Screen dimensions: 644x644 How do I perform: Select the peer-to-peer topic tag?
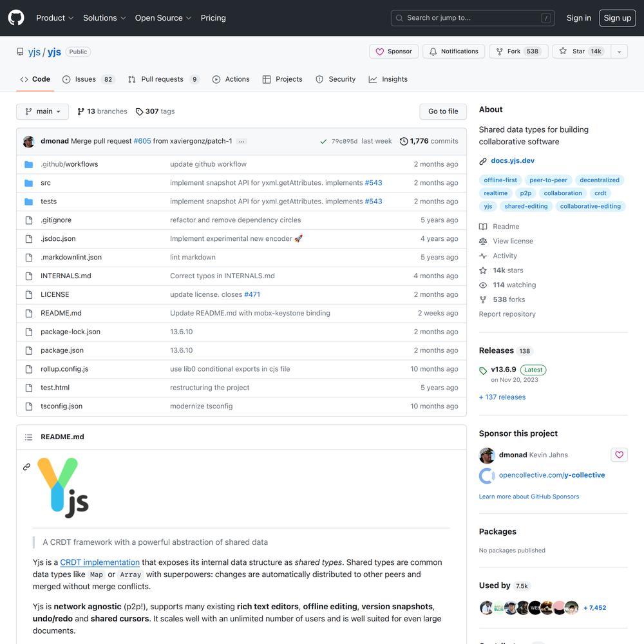[548, 180]
